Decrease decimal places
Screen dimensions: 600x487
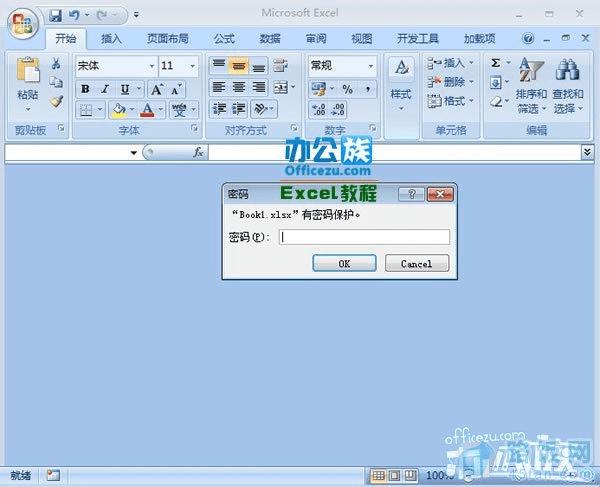pyautogui.click(x=338, y=110)
